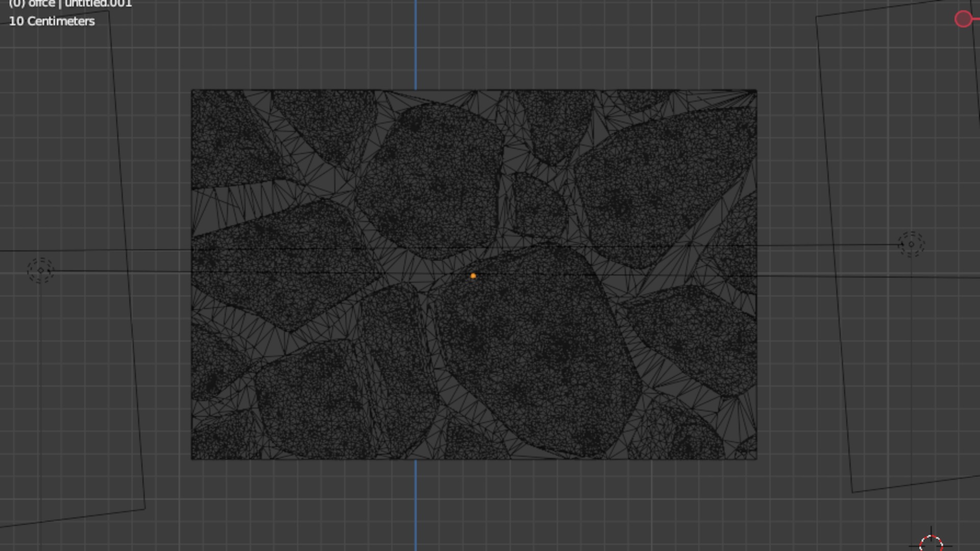Click the top-right corner of the mesh rectangle

(756, 90)
